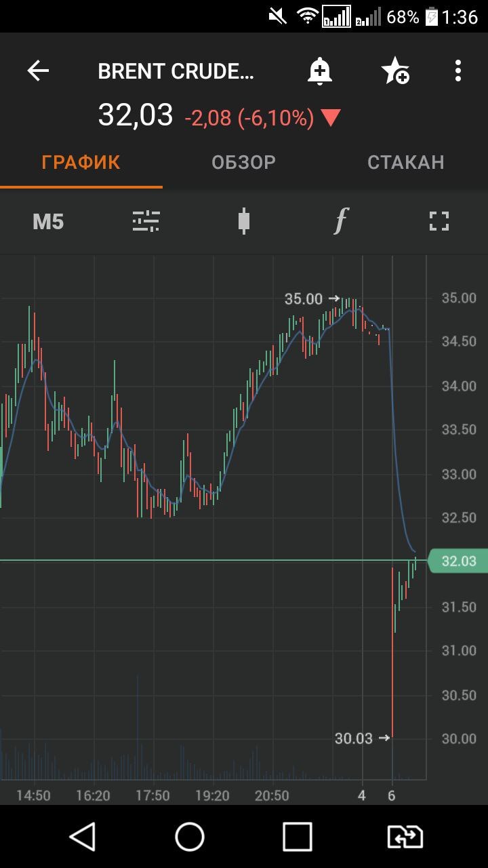Tap the battery status icon

pyautogui.click(x=432, y=16)
